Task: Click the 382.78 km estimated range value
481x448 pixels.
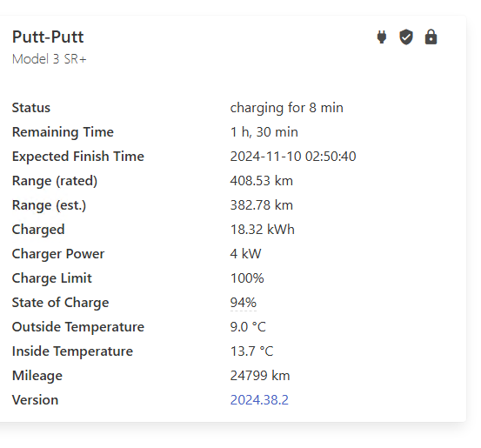Action: point(261,205)
